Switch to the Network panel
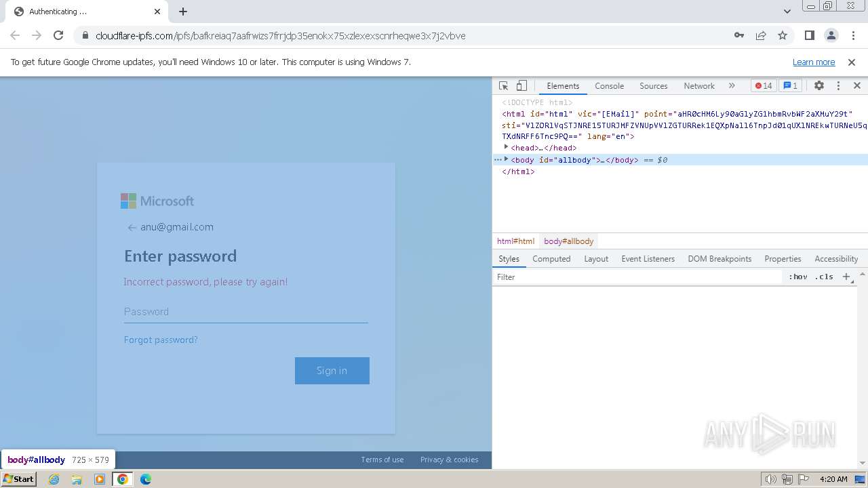The image size is (868, 488). tap(699, 86)
